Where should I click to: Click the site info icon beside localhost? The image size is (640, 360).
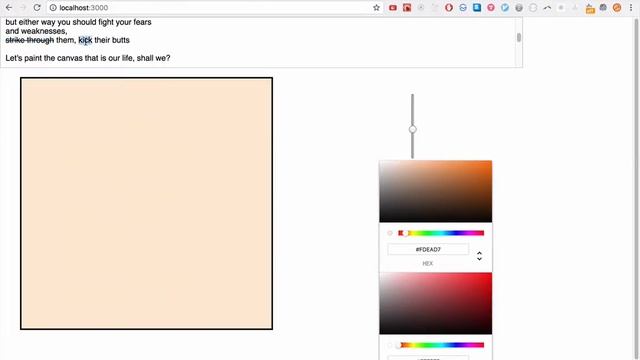coord(53,8)
